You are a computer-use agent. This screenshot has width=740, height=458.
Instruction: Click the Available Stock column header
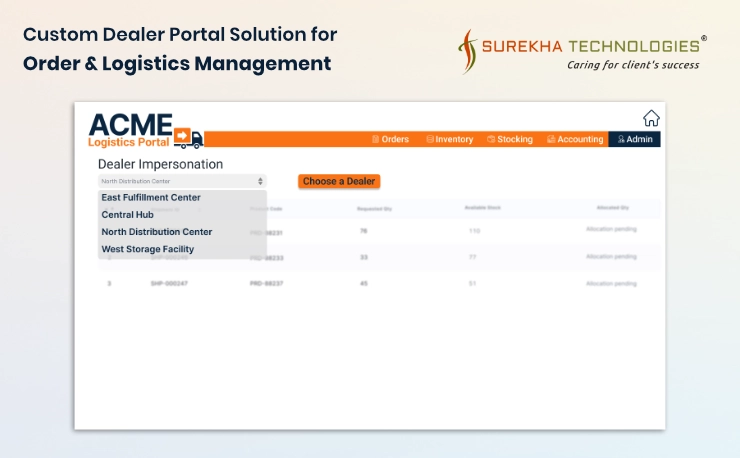[x=482, y=208]
